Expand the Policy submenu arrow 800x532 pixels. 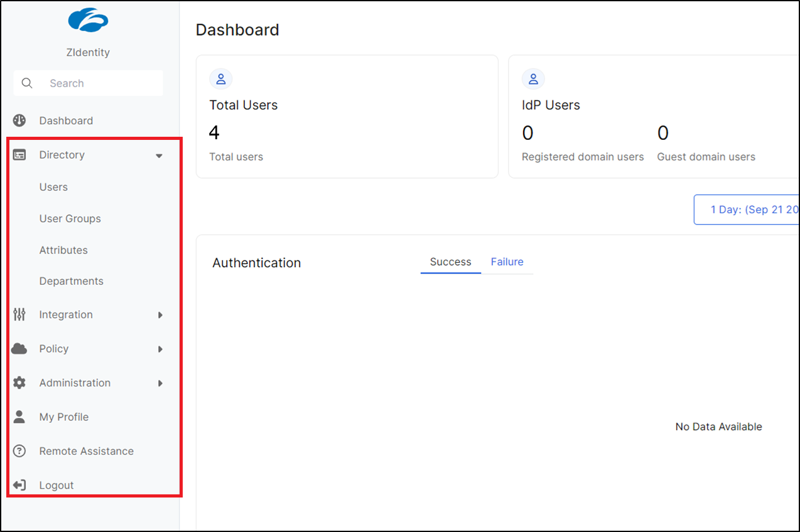click(x=160, y=349)
